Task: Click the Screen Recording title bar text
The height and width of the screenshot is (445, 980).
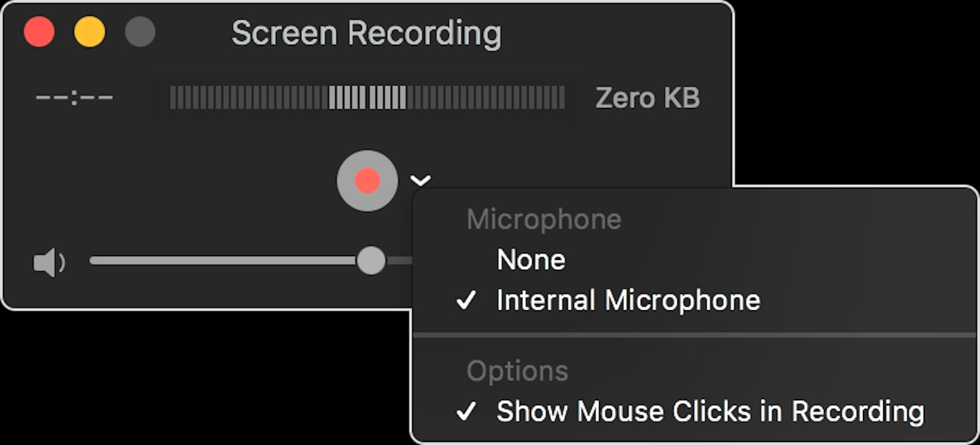Action: click(x=366, y=33)
